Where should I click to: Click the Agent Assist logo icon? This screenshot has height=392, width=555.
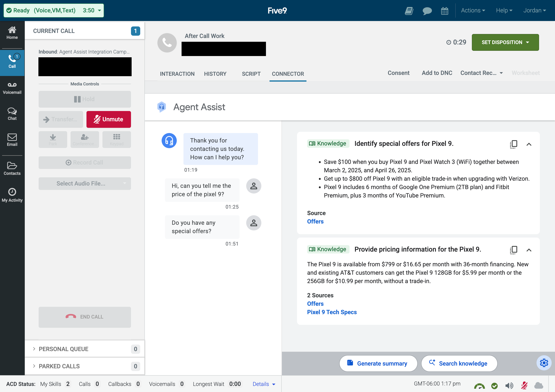coord(161,107)
